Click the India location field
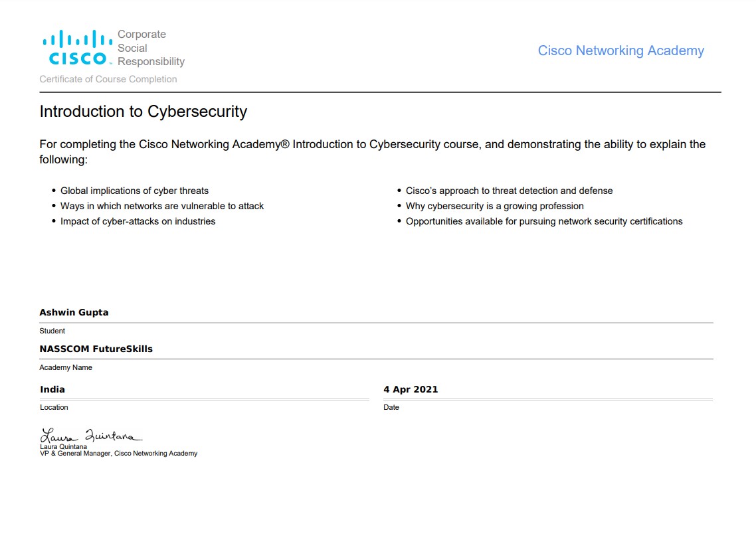The height and width of the screenshot is (534, 756). point(52,389)
